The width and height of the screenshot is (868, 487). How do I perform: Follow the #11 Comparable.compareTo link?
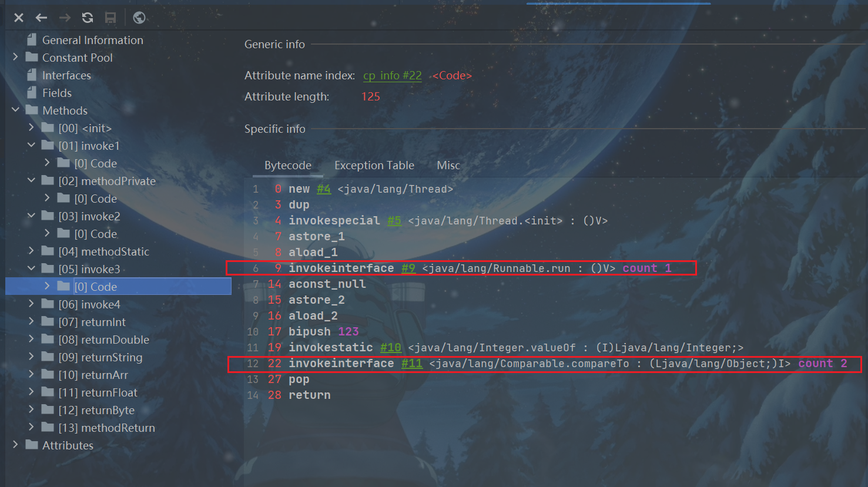click(x=411, y=364)
